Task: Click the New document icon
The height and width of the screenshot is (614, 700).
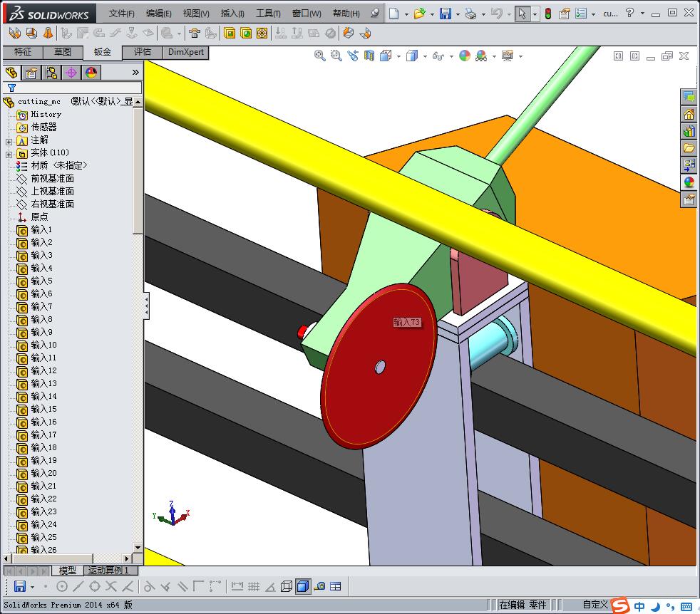Action: (393, 14)
